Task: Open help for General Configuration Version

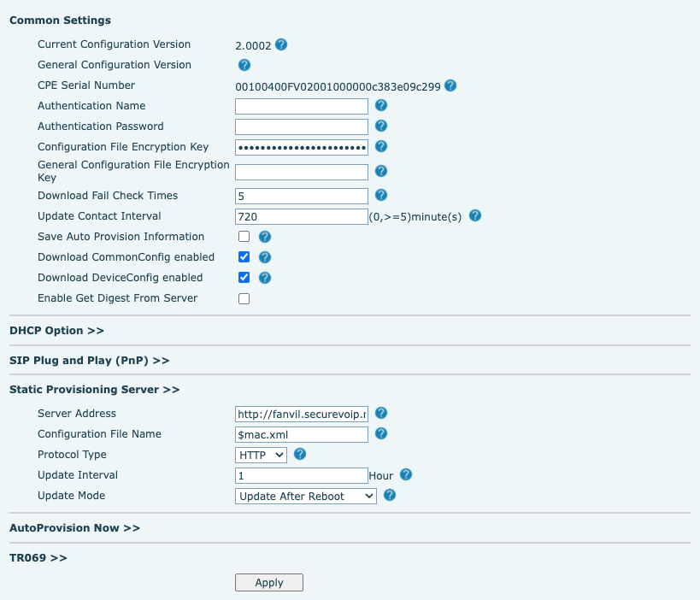Action: pos(244,65)
